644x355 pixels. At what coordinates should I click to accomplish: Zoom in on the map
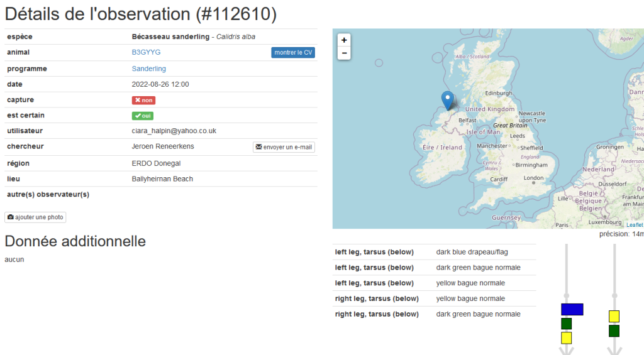pyautogui.click(x=343, y=40)
